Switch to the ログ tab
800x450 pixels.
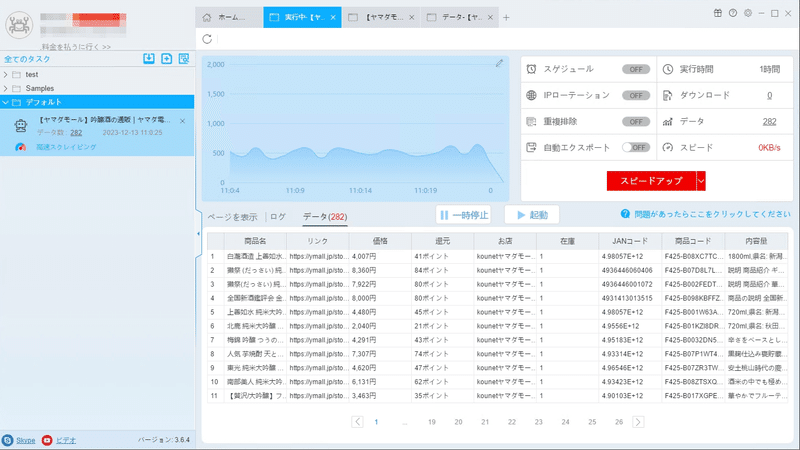coord(278,217)
